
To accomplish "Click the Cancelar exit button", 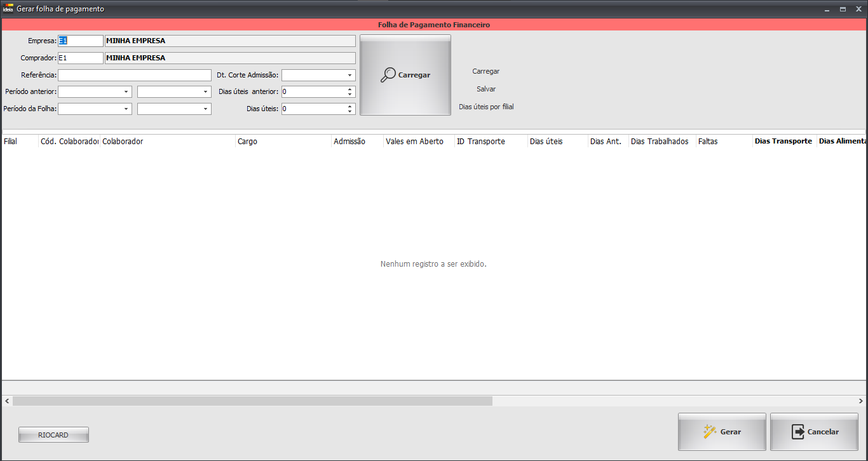I will [x=814, y=432].
